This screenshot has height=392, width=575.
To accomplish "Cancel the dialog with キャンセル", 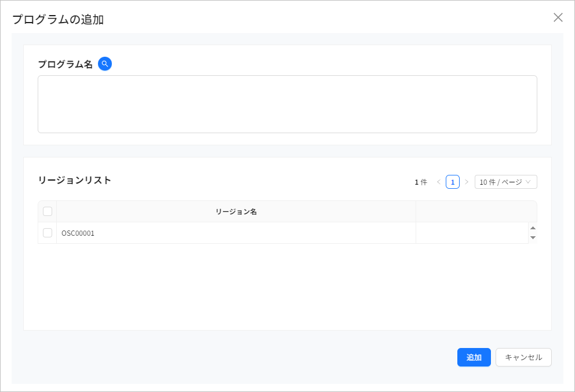I will (x=523, y=357).
